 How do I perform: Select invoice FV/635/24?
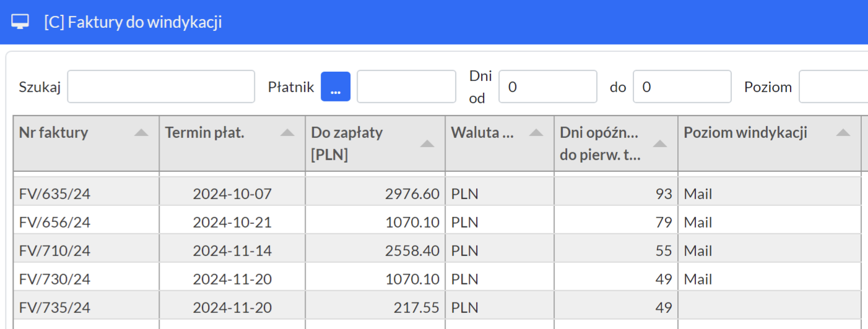click(54, 194)
